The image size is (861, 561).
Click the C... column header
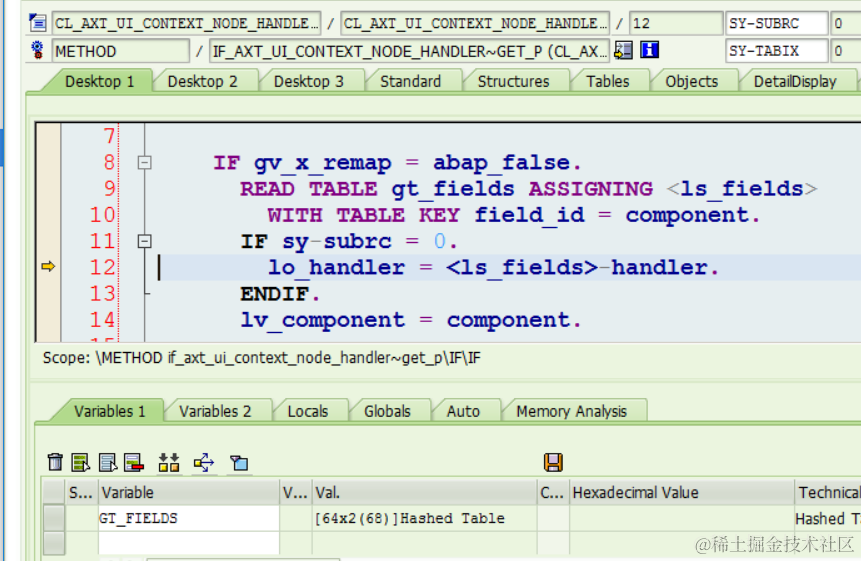(553, 492)
